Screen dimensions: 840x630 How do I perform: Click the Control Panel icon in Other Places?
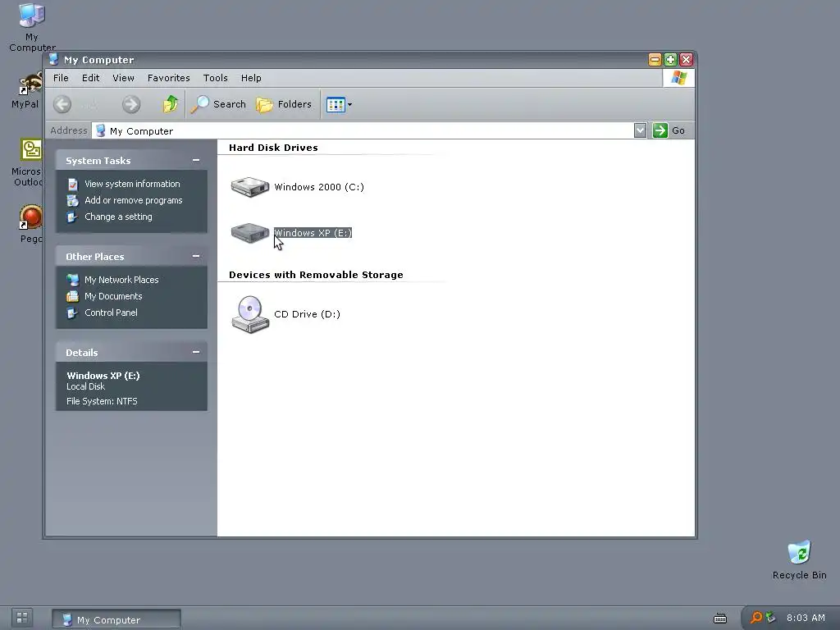pyautogui.click(x=72, y=313)
